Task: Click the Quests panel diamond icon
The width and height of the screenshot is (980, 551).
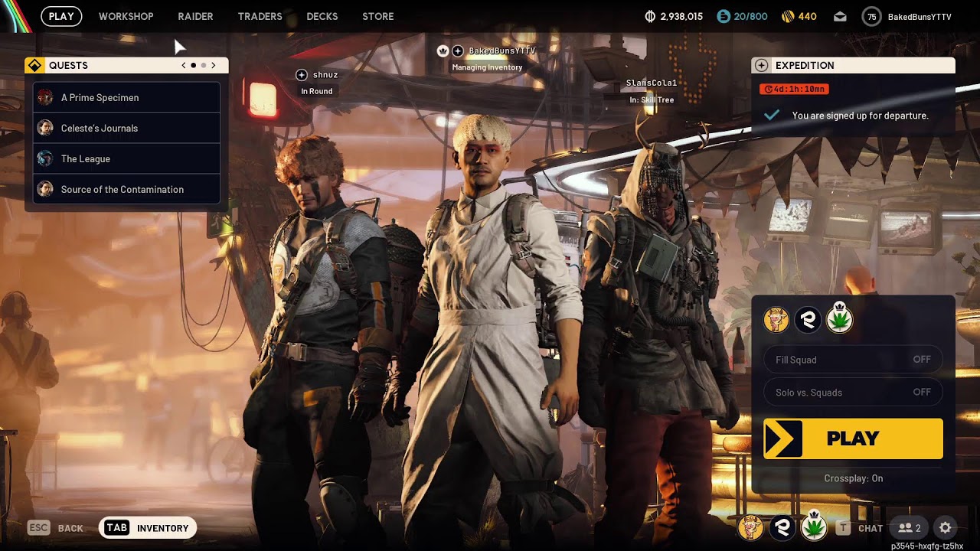Action: pyautogui.click(x=34, y=65)
